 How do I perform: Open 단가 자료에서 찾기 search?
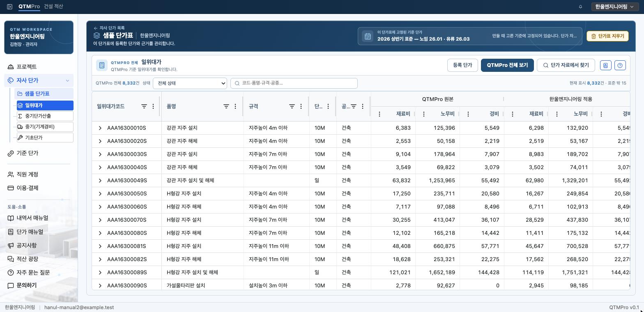pos(566,65)
